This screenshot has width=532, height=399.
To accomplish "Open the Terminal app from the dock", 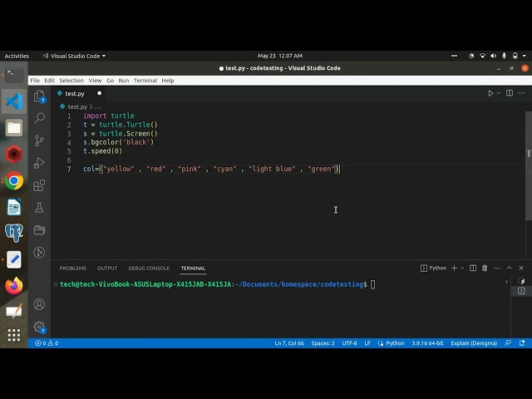I will click(14, 75).
